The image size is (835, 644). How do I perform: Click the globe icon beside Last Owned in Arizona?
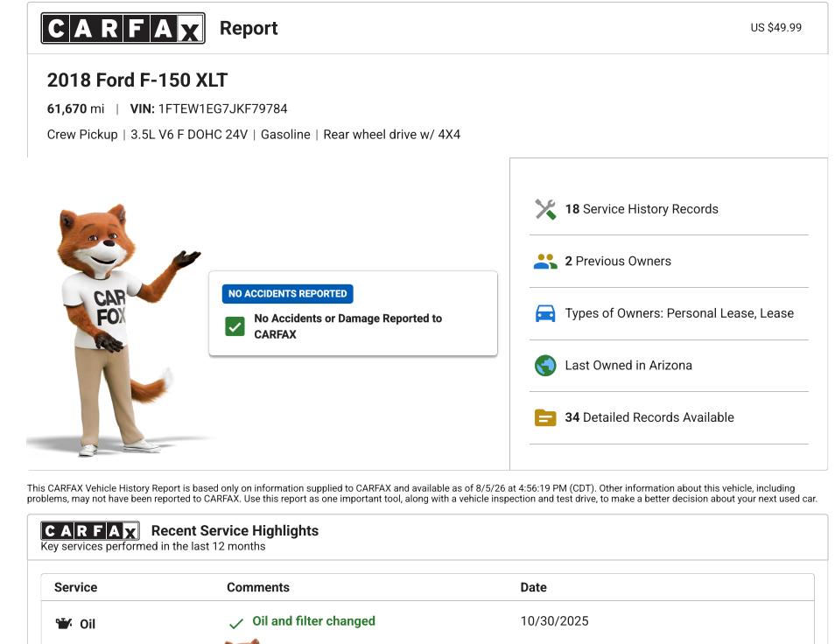coord(545,366)
